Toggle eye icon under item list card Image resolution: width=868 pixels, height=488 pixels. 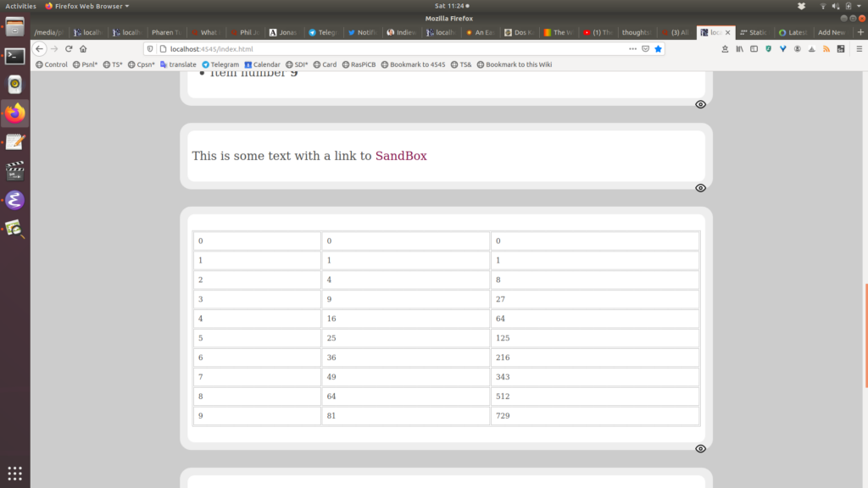click(700, 104)
